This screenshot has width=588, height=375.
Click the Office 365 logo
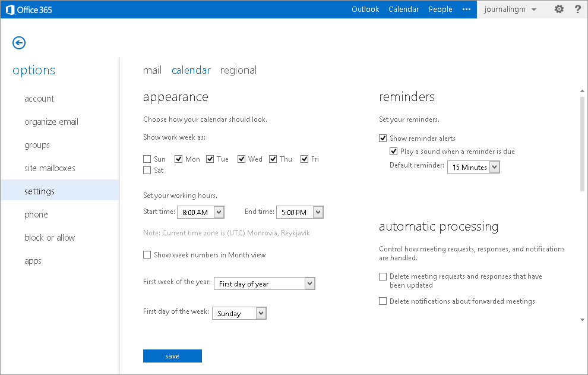click(x=29, y=10)
